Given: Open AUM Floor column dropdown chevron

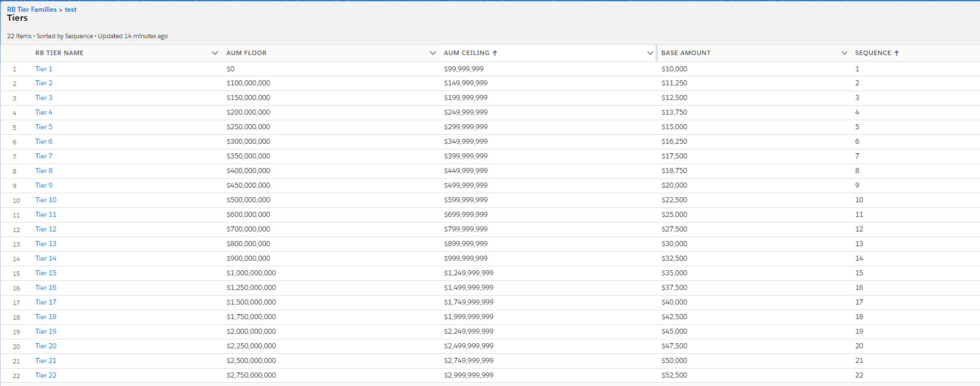Looking at the screenshot, I should pos(433,53).
